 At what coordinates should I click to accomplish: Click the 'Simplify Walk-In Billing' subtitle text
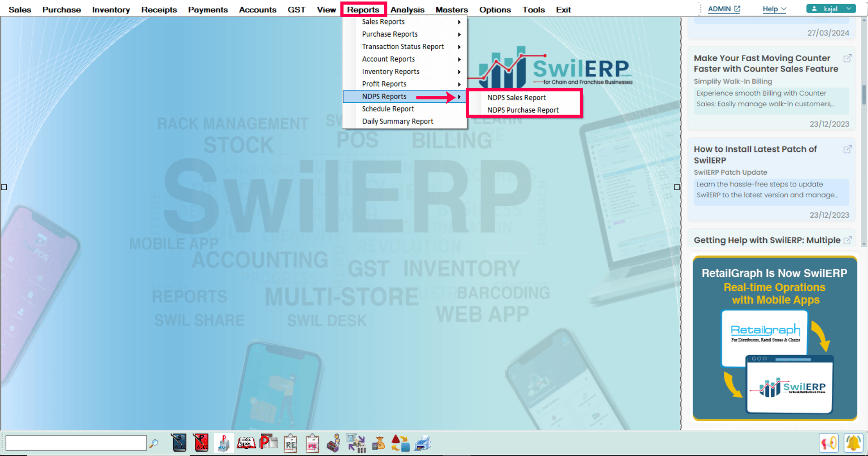(733, 81)
